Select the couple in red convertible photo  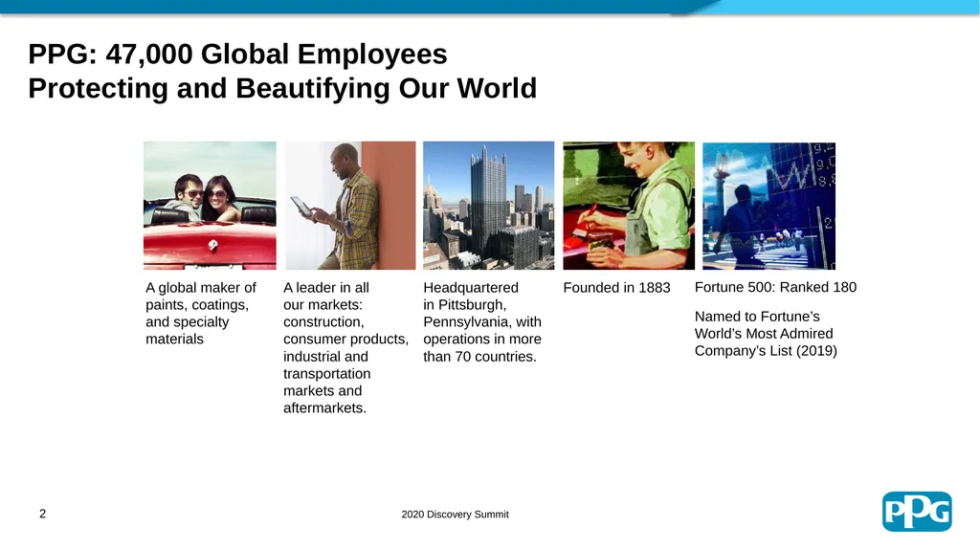click(x=210, y=206)
